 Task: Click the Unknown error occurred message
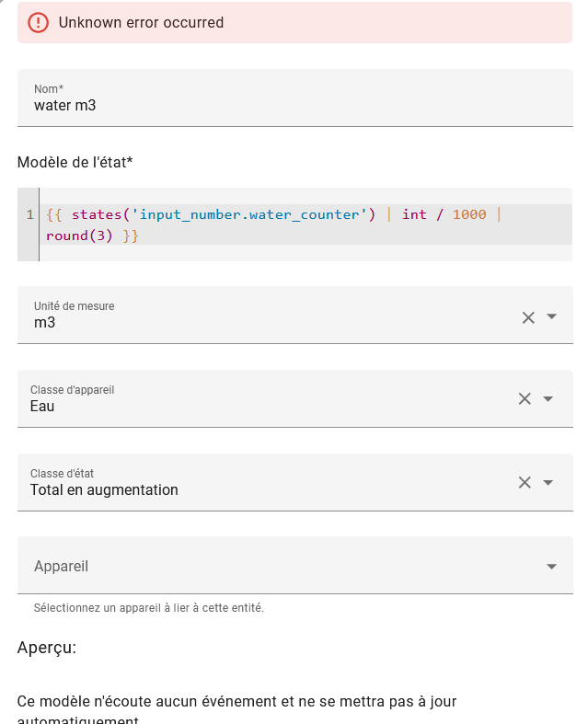point(141,23)
